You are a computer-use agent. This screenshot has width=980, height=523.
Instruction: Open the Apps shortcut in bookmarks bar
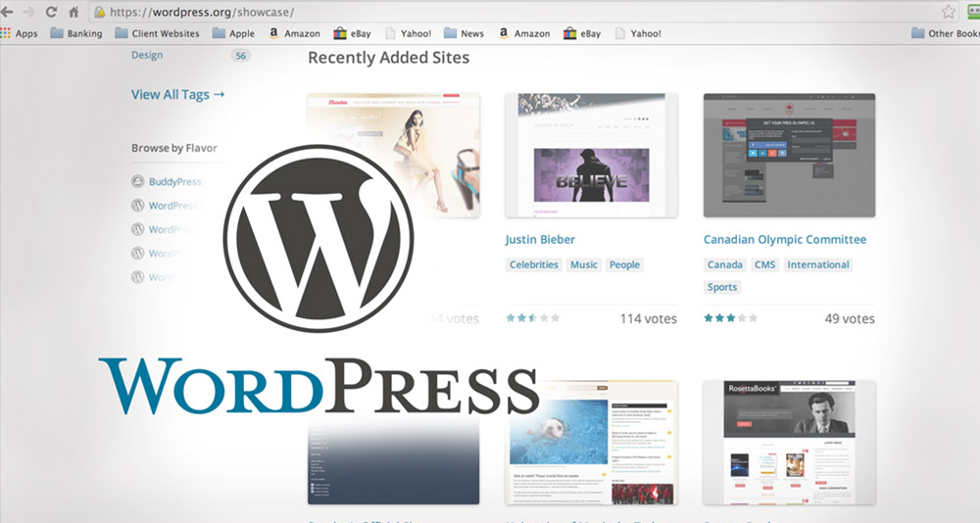20,33
